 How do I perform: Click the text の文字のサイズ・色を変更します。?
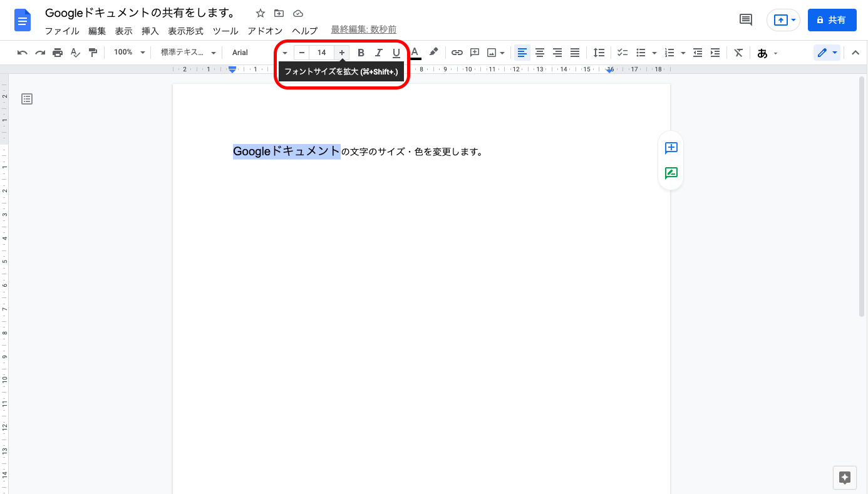pyautogui.click(x=413, y=152)
